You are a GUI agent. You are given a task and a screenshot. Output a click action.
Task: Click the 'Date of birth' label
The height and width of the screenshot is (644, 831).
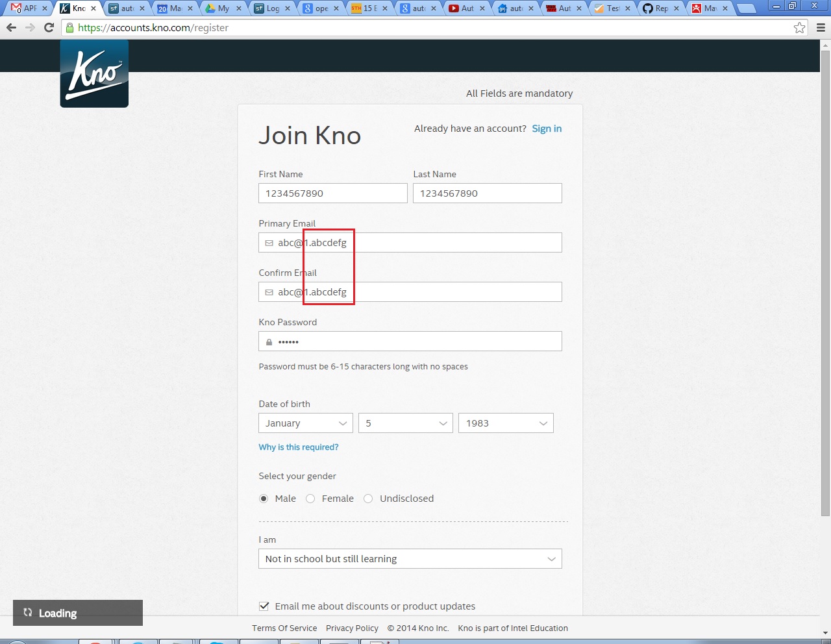(x=284, y=404)
